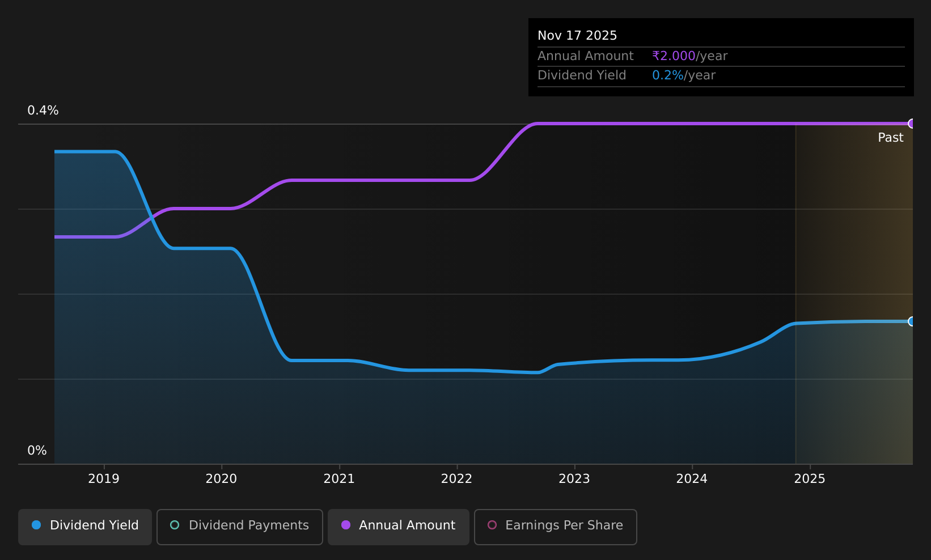Click the 'Annual Amount' tooltip row label
Screen dimensions: 931x560
click(x=586, y=56)
